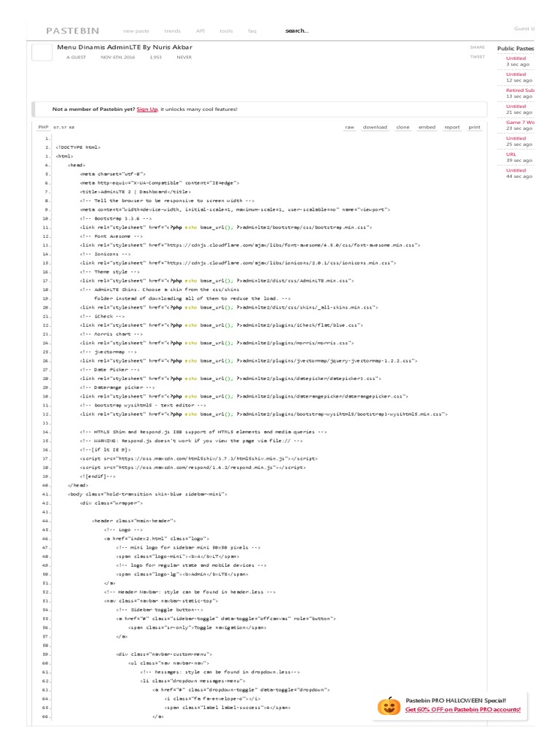Open Untitled paste from 25 sec ago

coord(516,138)
